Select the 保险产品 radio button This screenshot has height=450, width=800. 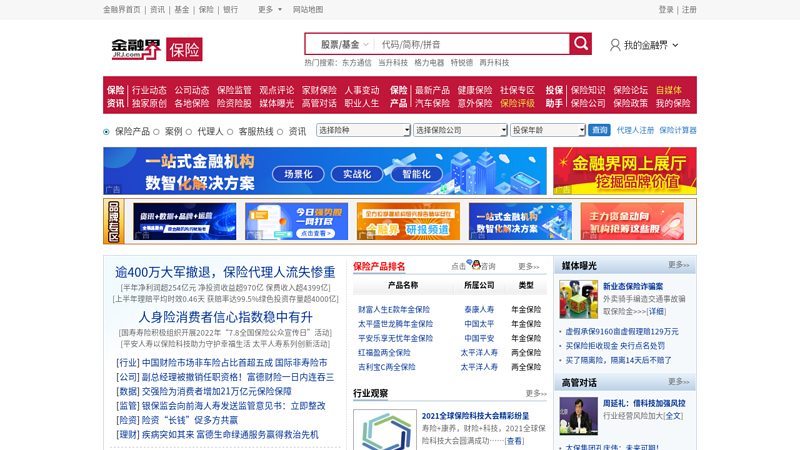pos(106,132)
